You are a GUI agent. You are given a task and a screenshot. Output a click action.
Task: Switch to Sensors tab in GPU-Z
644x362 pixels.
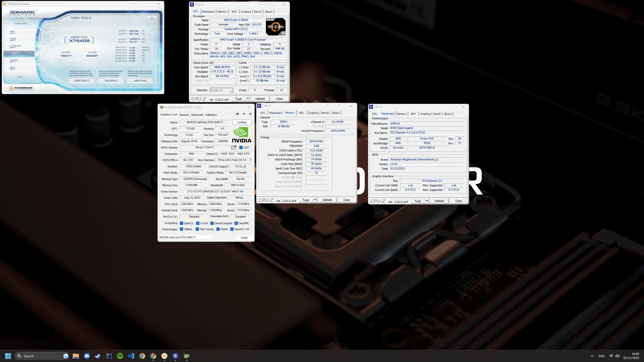coord(184,115)
